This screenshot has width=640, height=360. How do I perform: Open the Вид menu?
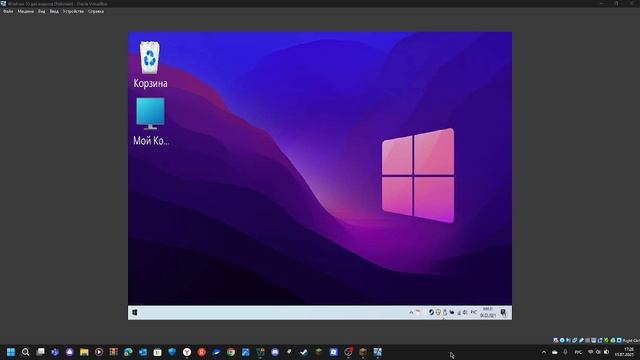(x=42, y=11)
